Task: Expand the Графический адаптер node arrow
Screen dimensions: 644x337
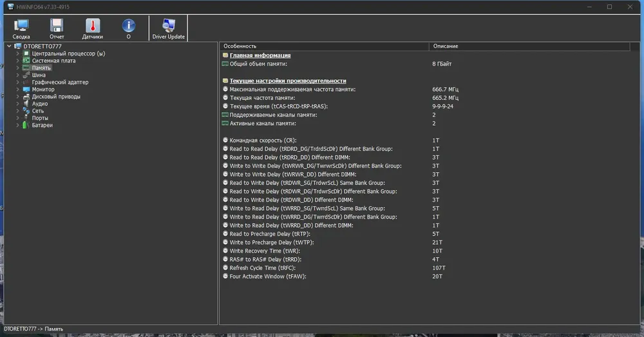Action: pyautogui.click(x=17, y=82)
